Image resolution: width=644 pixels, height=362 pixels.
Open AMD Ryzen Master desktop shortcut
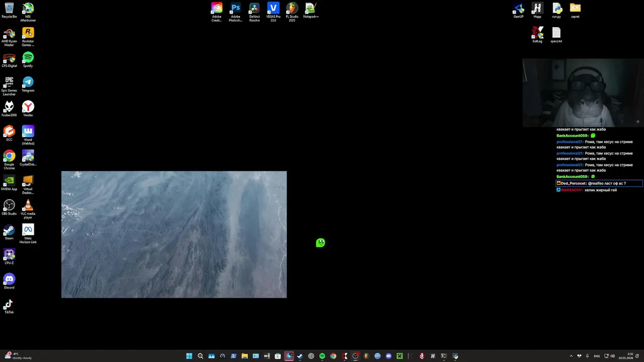9,38
